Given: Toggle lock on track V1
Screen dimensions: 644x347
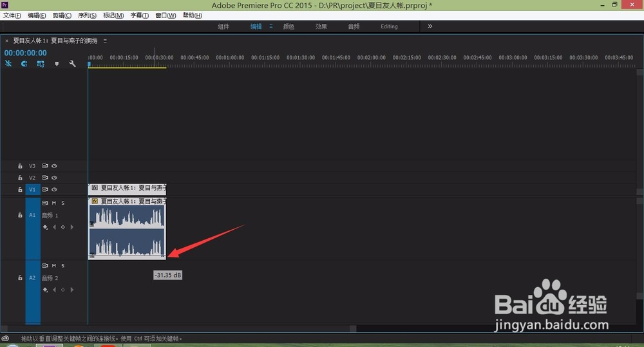Looking at the screenshot, I should pos(20,189).
